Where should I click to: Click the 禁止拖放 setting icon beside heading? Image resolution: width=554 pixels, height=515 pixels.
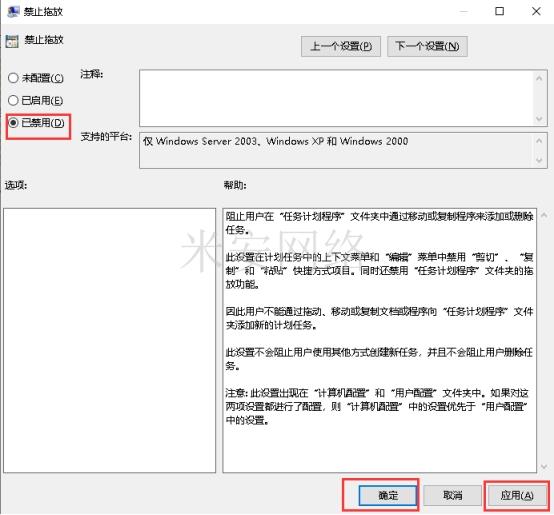[x=12, y=41]
